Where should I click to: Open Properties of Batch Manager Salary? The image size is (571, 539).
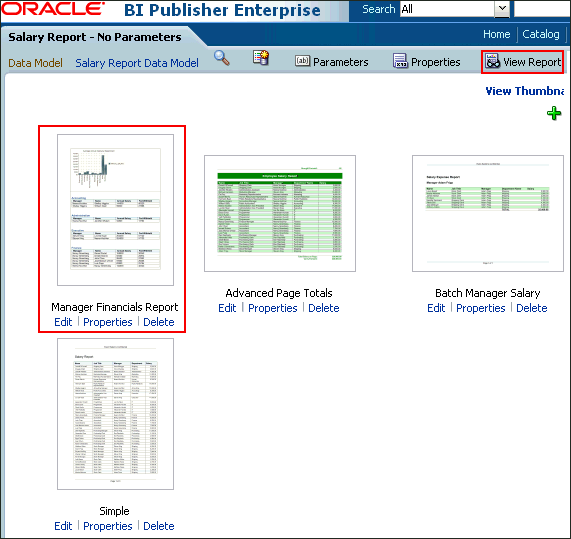pyautogui.click(x=481, y=308)
